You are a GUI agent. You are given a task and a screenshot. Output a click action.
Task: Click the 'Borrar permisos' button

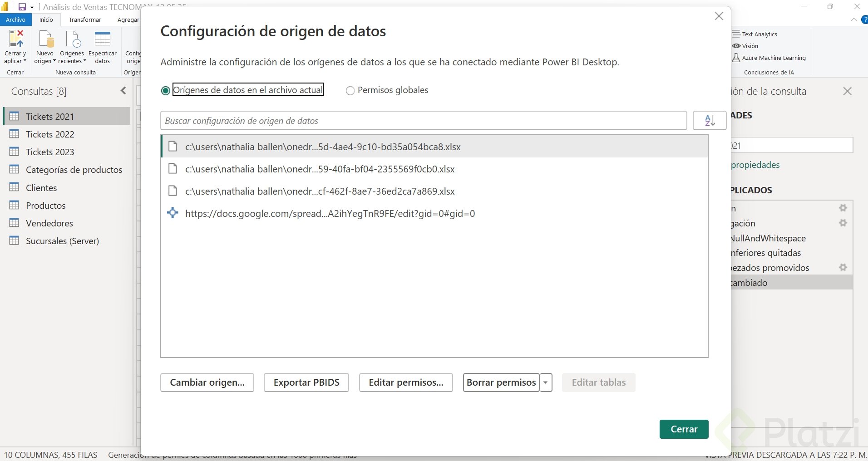coord(501,383)
